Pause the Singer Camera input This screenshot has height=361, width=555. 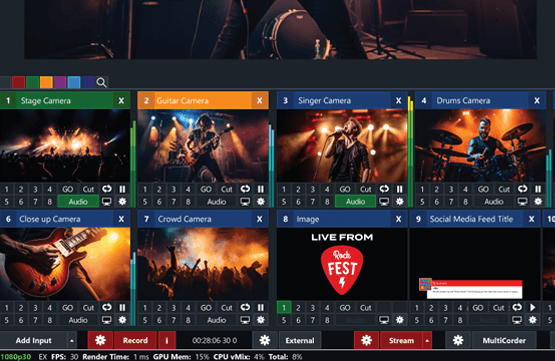tap(399, 189)
